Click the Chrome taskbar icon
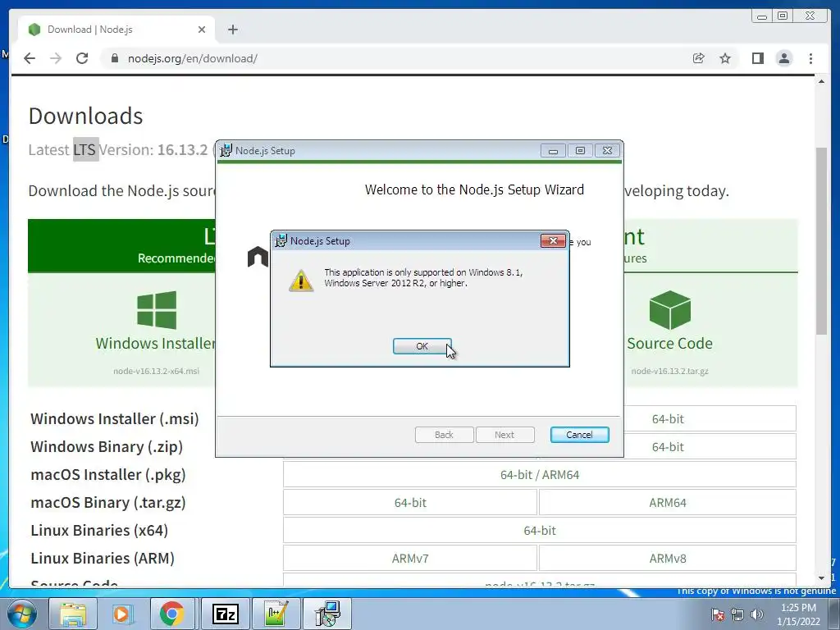The height and width of the screenshot is (630, 840). 172,614
